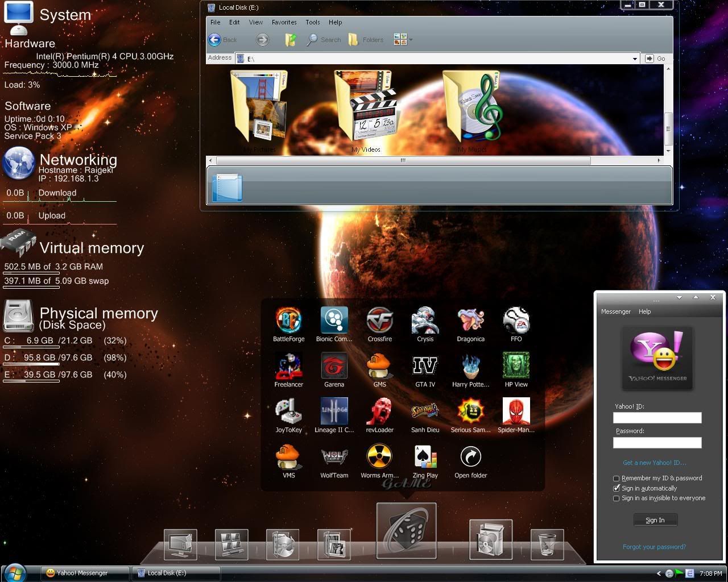Screen dimensions: 728x582
Task: Go up one level with the Up folder icon
Action: (291, 40)
